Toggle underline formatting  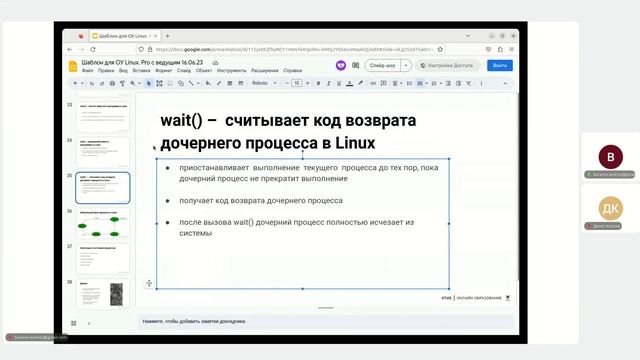click(x=339, y=83)
